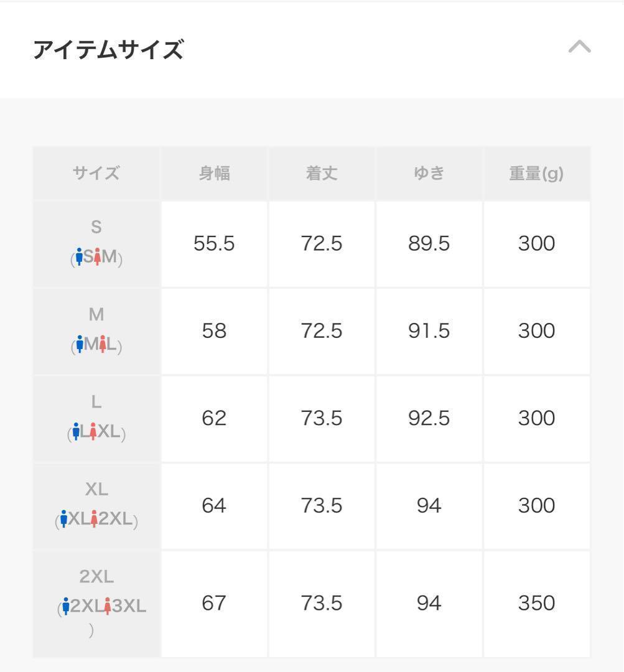Image resolution: width=624 pixels, height=672 pixels.
Task: Click the blue male icon in M row
Action: pos(79,344)
